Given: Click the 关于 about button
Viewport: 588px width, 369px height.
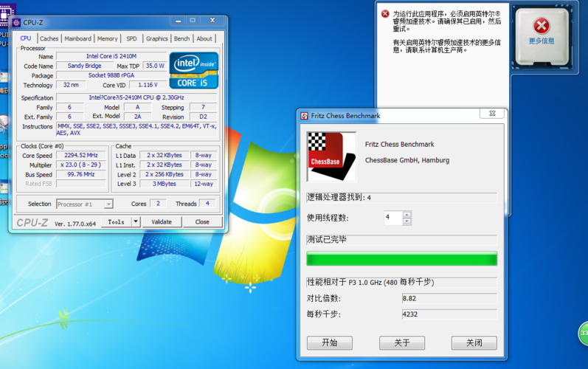Looking at the screenshot, I should point(402,342).
